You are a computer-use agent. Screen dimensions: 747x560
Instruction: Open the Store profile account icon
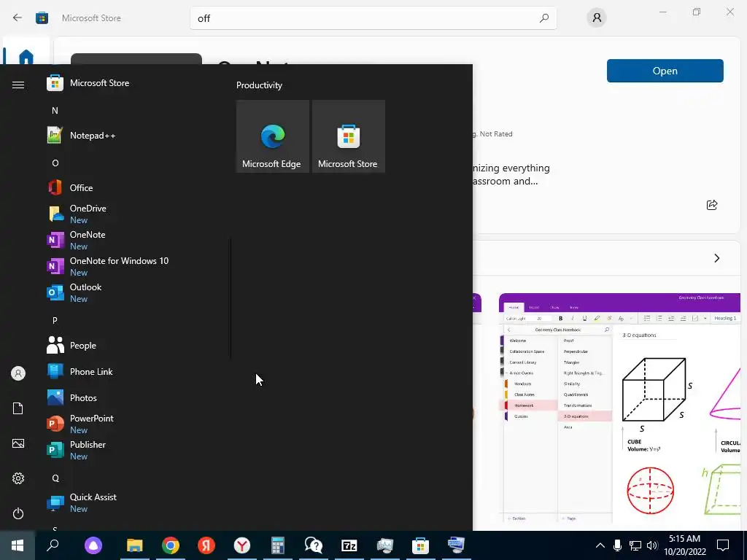(x=597, y=18)
